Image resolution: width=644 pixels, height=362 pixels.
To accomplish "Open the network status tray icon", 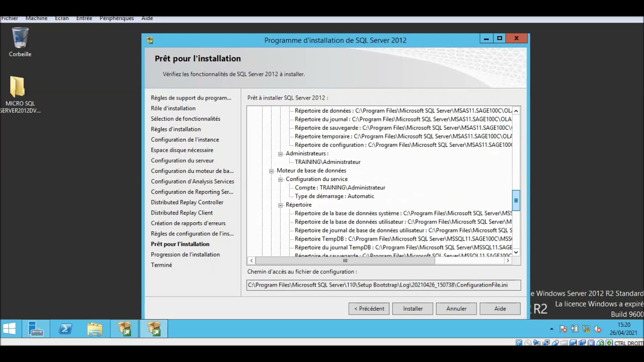I will pyautogui.click(x=586, y=329).
